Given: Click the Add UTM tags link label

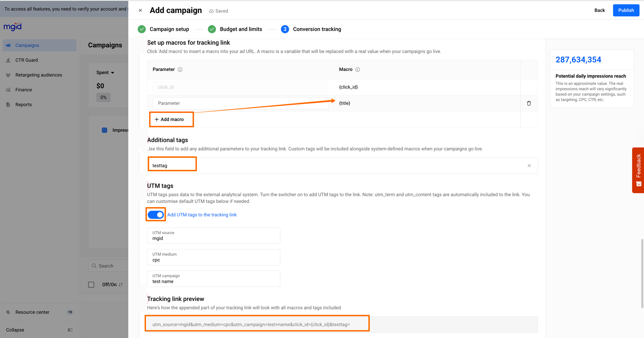Looking at the screenshot, I should coord(202,215).
